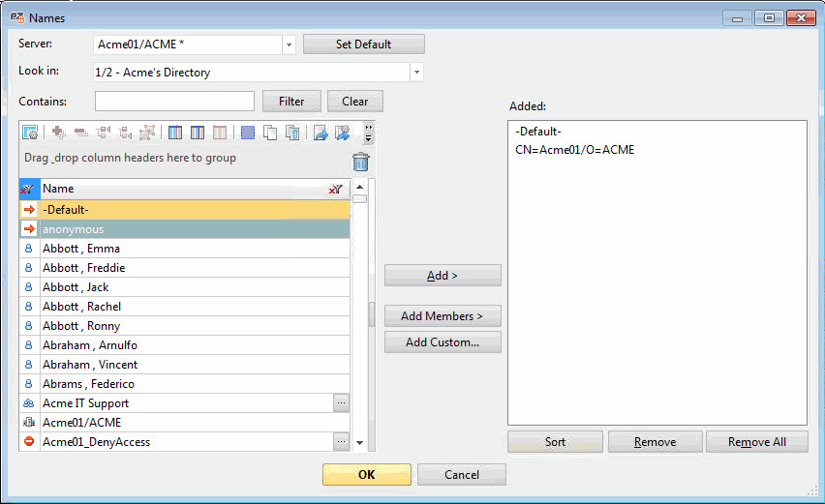Click the filter icon right of Name header
Image resolution: width=825 pixels, height=504 pixels.
[336, 190]
